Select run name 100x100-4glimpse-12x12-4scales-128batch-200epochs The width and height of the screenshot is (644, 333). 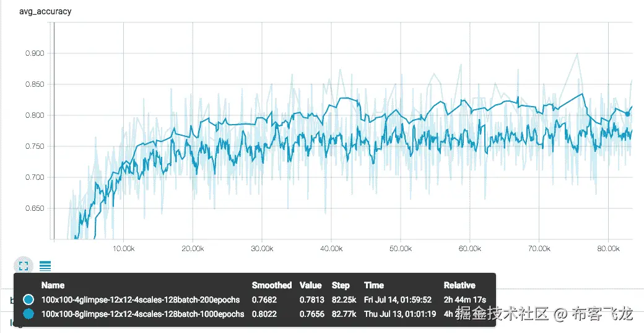[x=141, y=300]
